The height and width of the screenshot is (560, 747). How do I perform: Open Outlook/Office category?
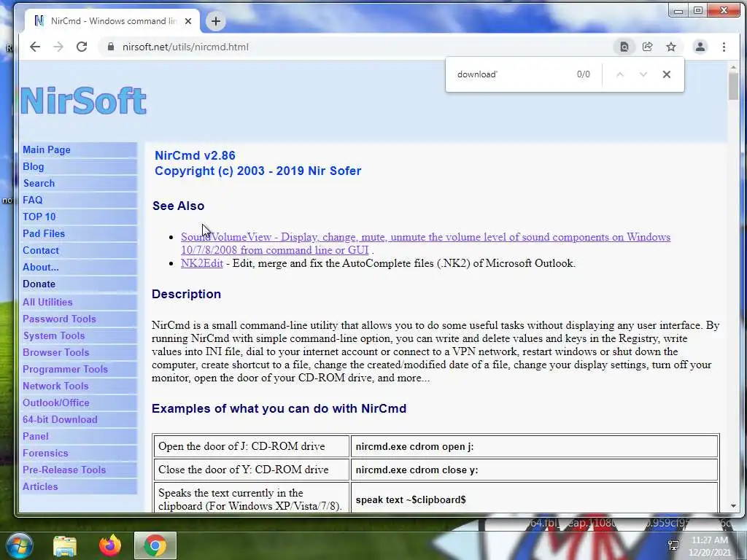click(x=55, y=402)
